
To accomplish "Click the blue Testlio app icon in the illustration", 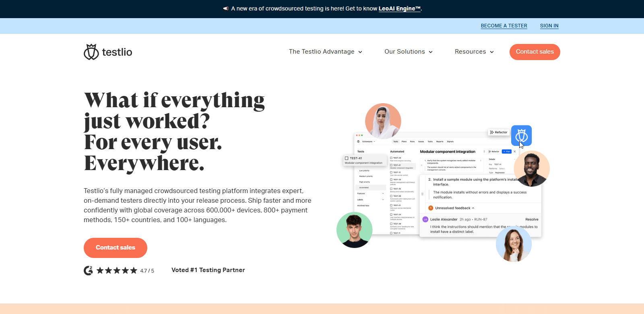I will pyautogui.click(x=521, y=135).
